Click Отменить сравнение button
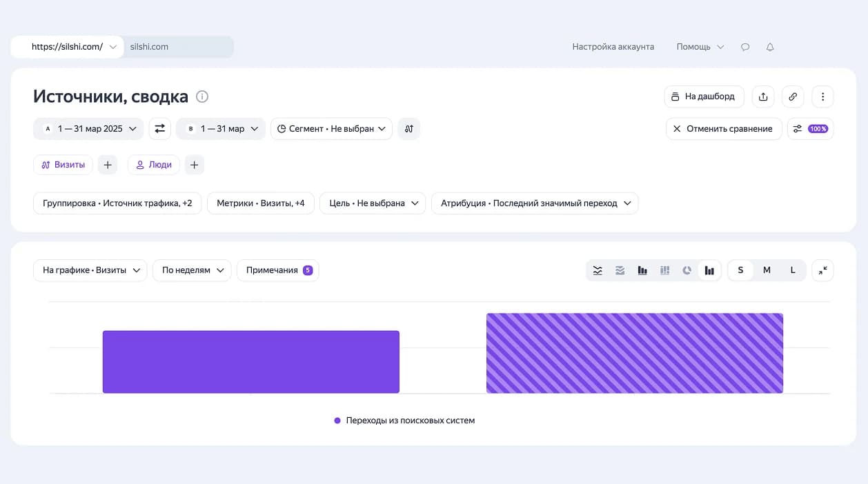This screenshot has width=868, height=484. [x=724, y=129]
